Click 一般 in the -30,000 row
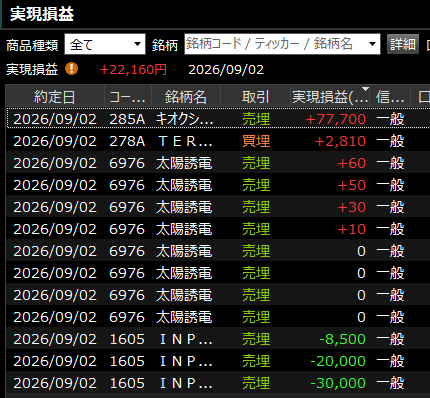This screenshot has width=430, height=398. point(390,383)
